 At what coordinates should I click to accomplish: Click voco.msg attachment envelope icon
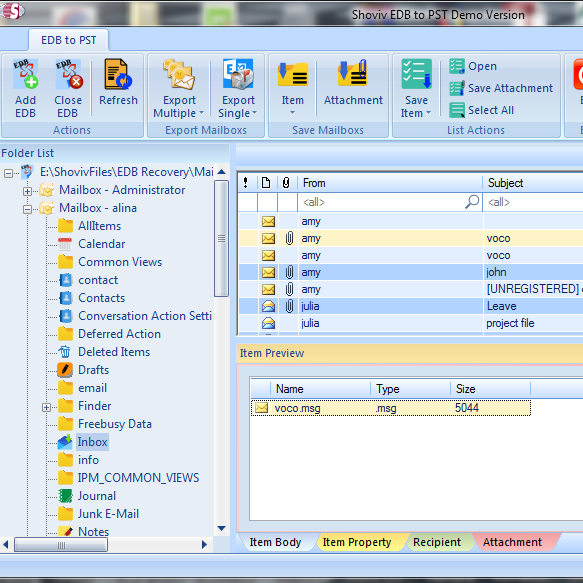point(261,408)
